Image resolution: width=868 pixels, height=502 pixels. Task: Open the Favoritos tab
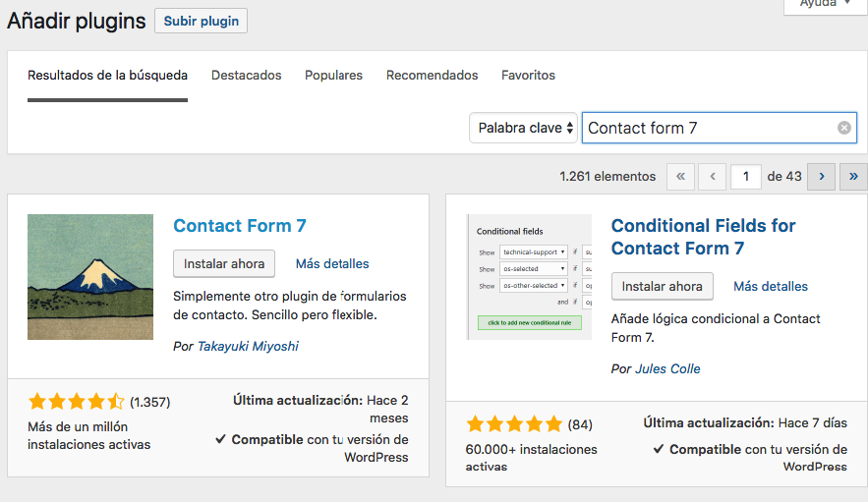[528, 76]
